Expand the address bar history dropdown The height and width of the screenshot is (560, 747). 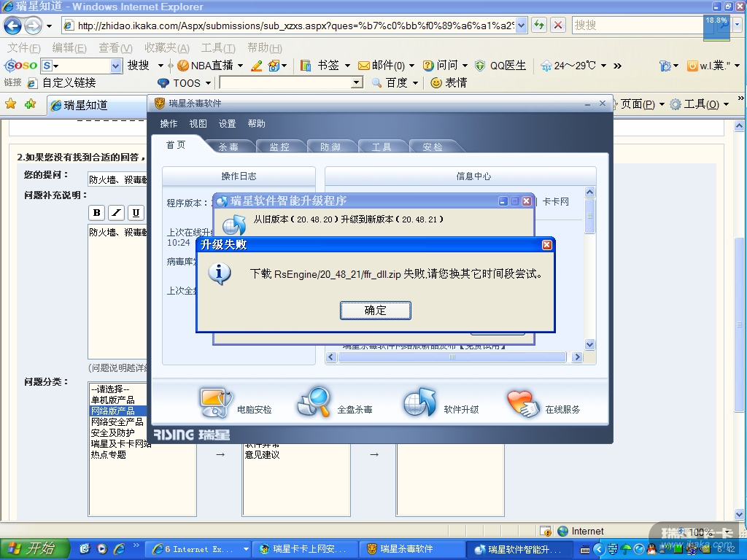(x=522, y=26)
